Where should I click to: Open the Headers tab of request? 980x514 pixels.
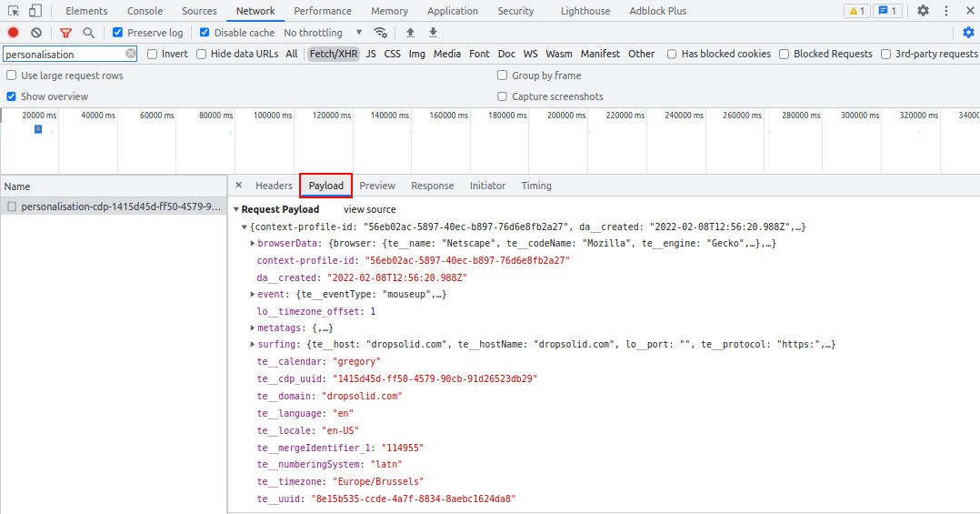(x=274, y=186)
